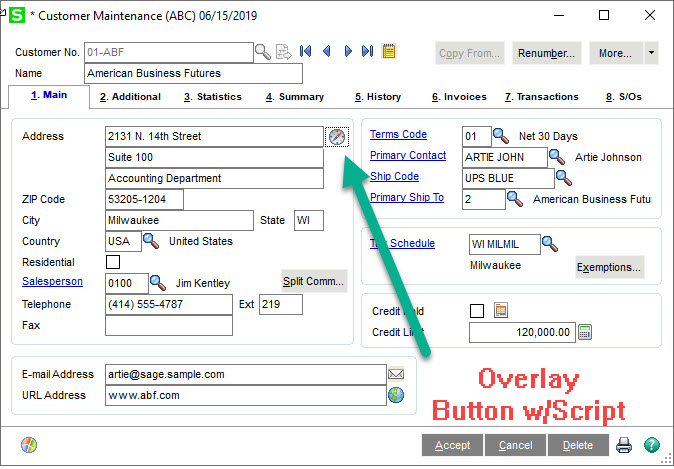Click the compass map button beside Address
This screenshot has width=674, height=469.
(x=337, y=137)
